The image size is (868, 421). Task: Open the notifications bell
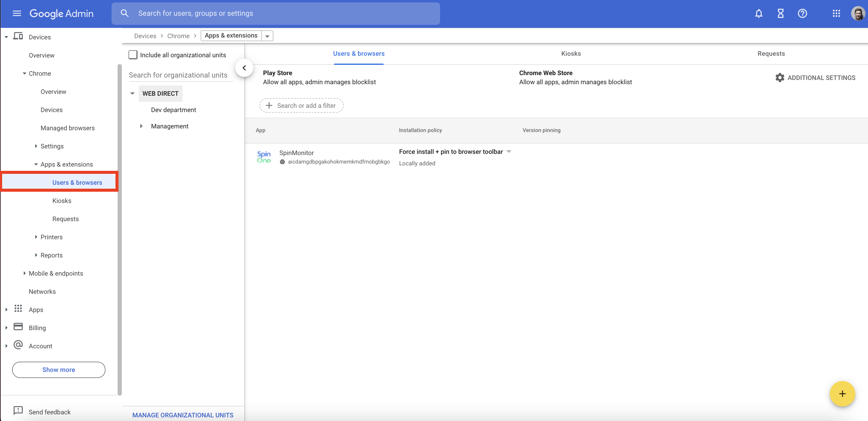pos(759,13)
